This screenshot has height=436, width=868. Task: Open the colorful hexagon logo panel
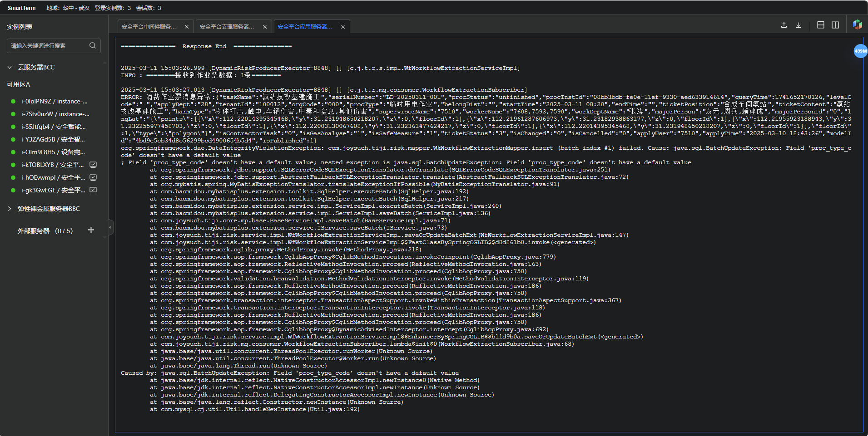coord(857,24)
